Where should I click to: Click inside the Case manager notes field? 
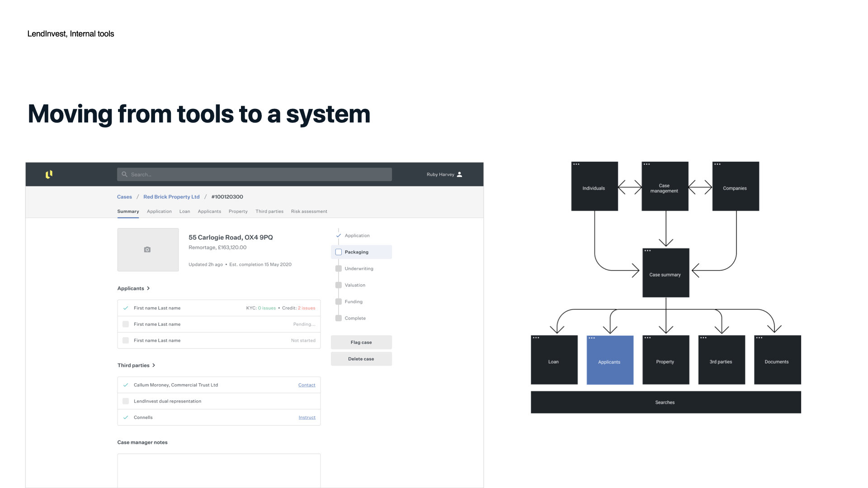coord(219,470)
